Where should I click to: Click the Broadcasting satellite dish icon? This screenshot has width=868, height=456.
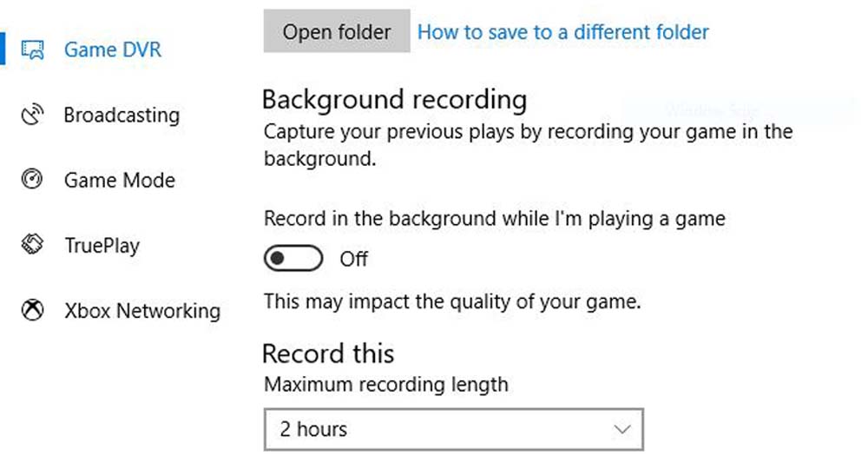click(x=32, y=115)
